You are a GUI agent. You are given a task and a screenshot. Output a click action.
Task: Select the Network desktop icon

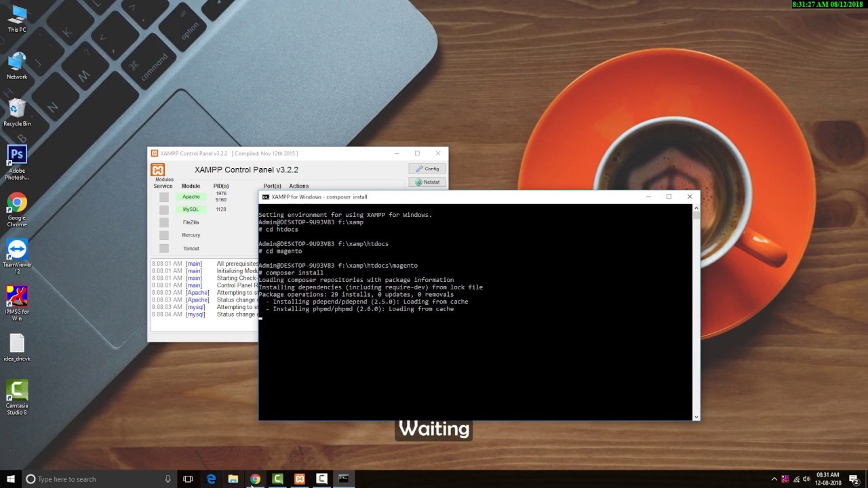point(17,66)
